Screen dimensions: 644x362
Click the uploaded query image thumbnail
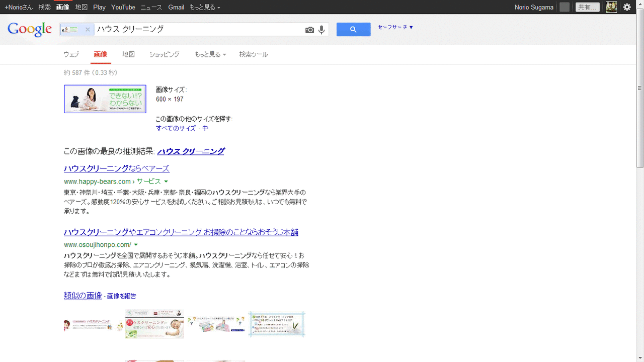coord(105,99)
